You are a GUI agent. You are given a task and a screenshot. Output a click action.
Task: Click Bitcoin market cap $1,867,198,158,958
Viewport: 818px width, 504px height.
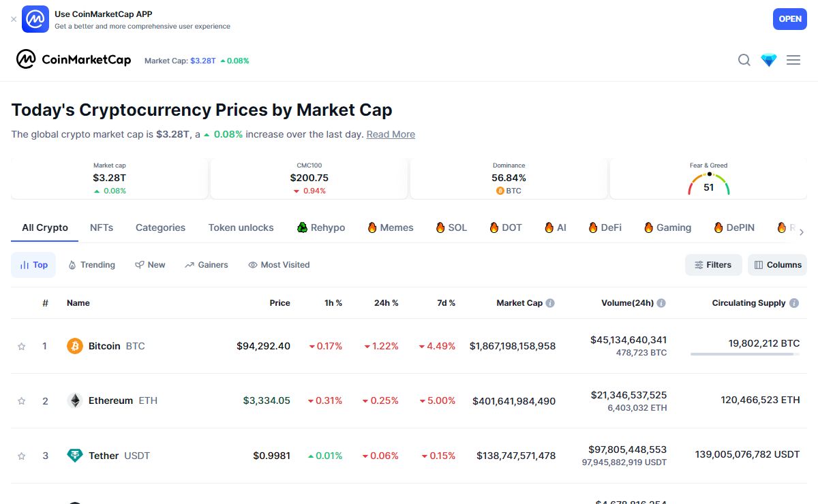(513, 346)
